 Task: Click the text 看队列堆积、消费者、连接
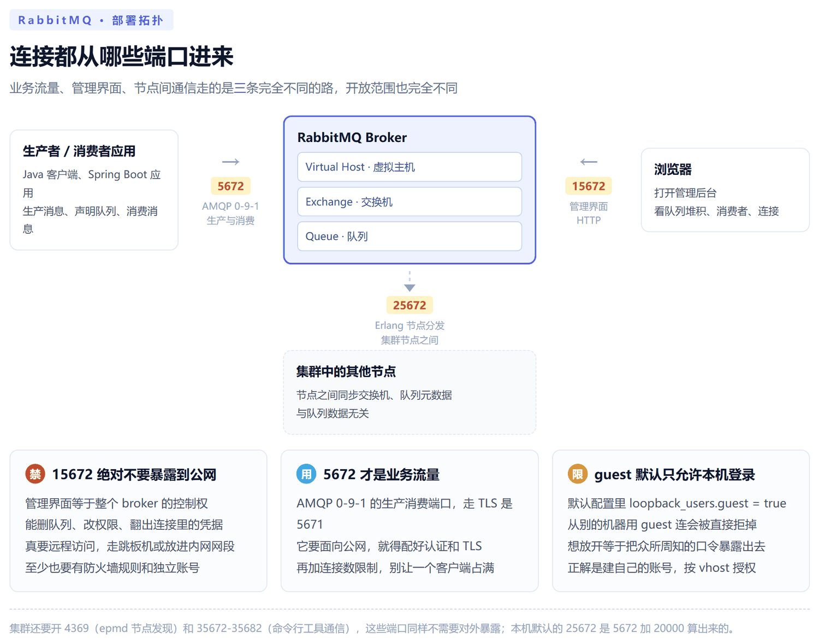pos(716,211)
